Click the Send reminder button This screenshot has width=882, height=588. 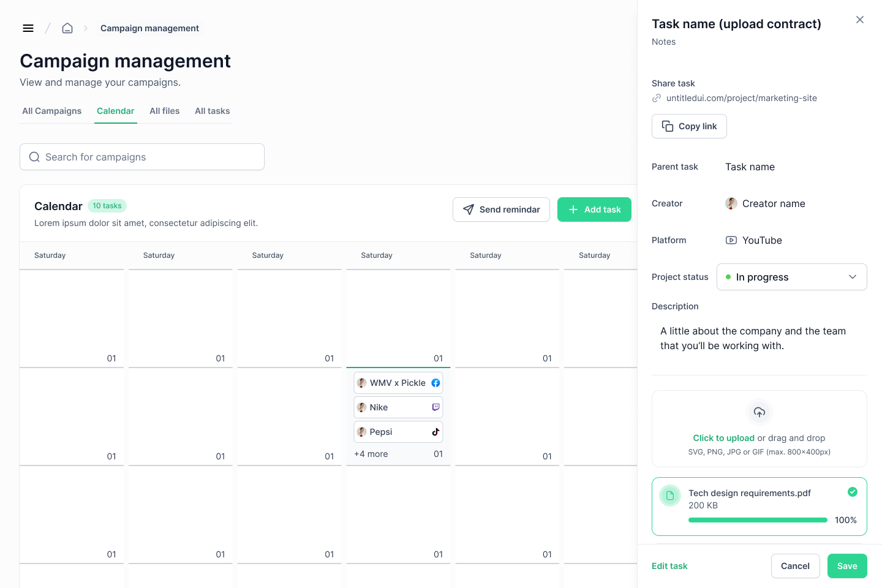click(501, 209)
